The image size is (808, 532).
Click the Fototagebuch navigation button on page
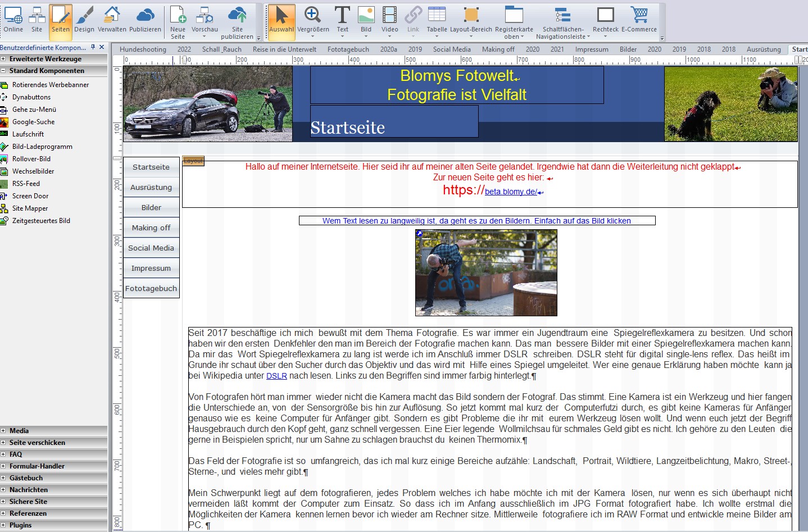(151, 289)
